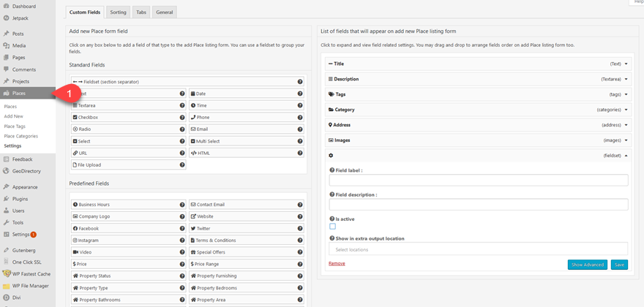Click the Plugins sidebar icon
Viewport: 644px width, 307px height.
point(6,199)
